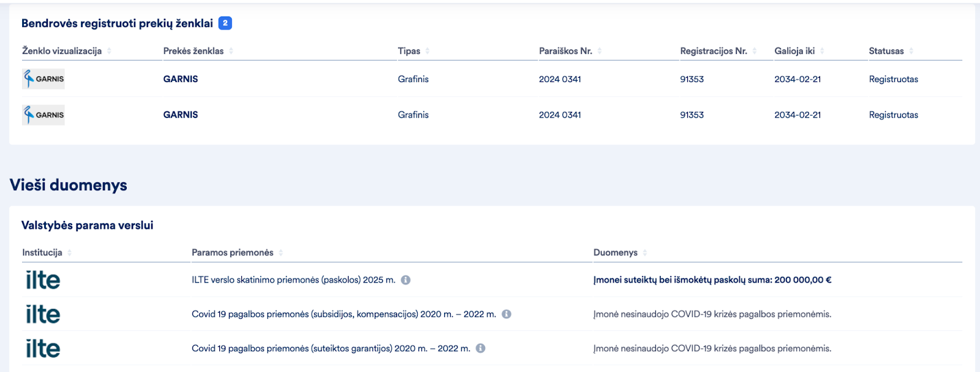Open info icon for ILTE verslo skatinimo priemonės
980x372 pixels.
click(405, 280)
